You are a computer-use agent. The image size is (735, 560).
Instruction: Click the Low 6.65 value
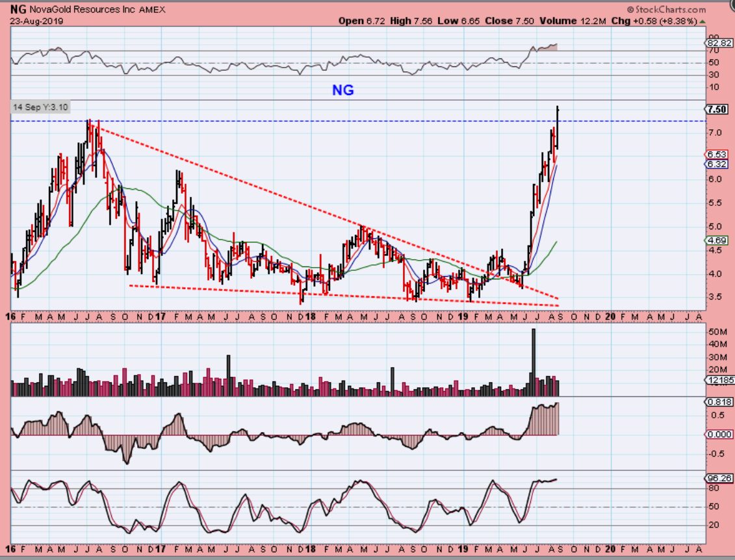tap(458, 21)
